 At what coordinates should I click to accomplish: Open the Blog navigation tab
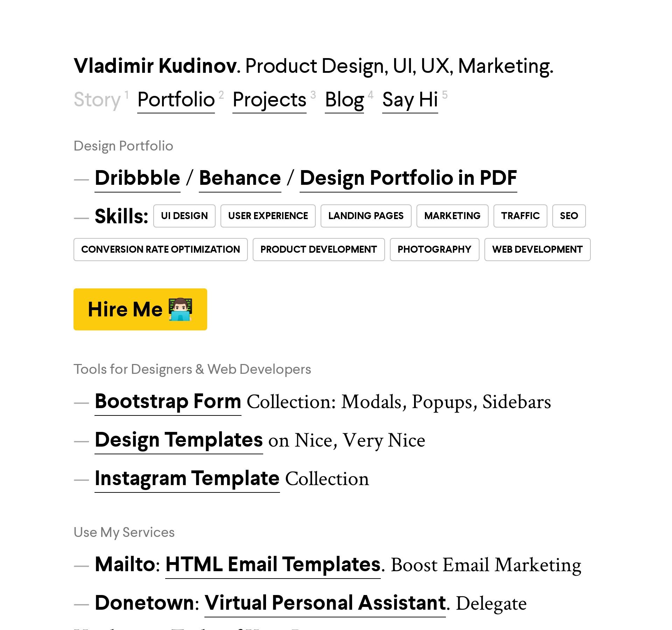pos(344,100)
